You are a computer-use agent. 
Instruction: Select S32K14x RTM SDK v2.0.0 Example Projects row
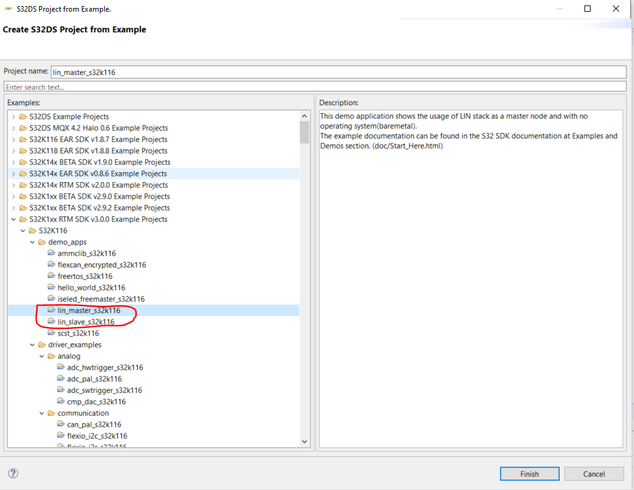point(154,185)
